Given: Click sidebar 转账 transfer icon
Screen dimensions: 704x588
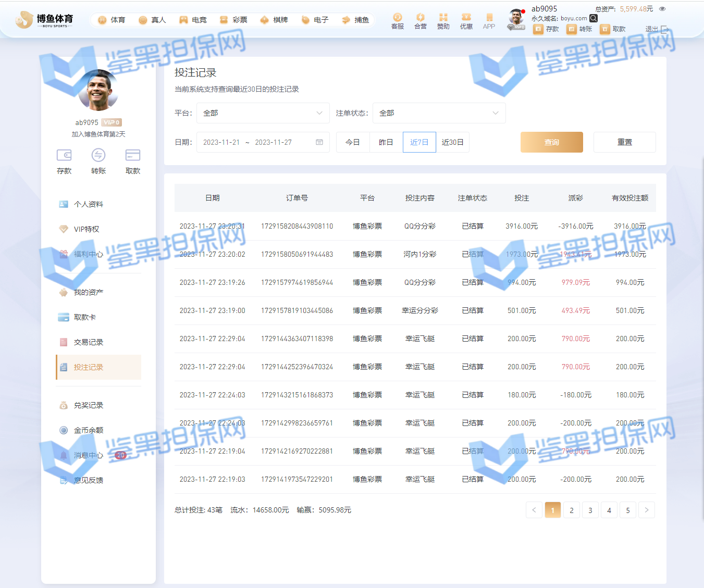Looking at the screenshot, I should [x=98, y=155].
